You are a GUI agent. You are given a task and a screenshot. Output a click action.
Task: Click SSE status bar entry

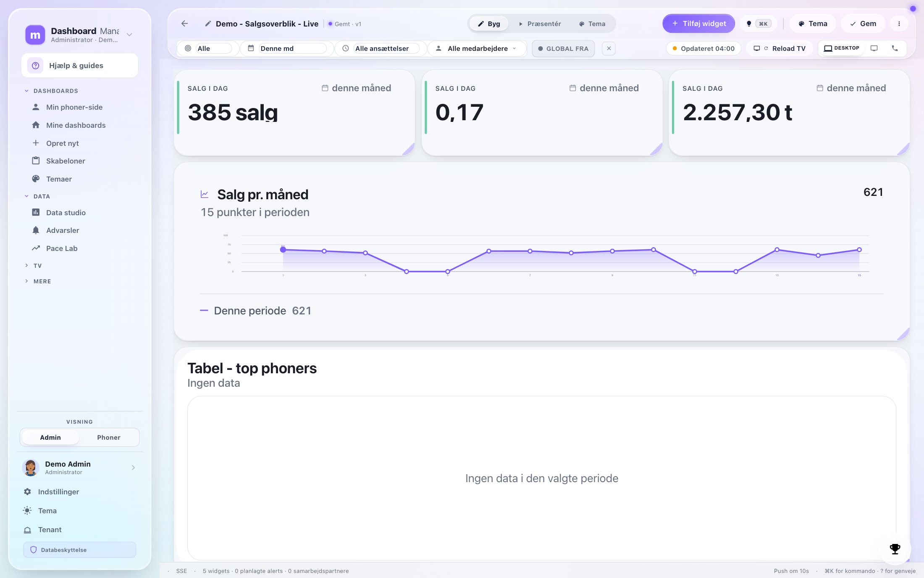(x=181, y=571)
